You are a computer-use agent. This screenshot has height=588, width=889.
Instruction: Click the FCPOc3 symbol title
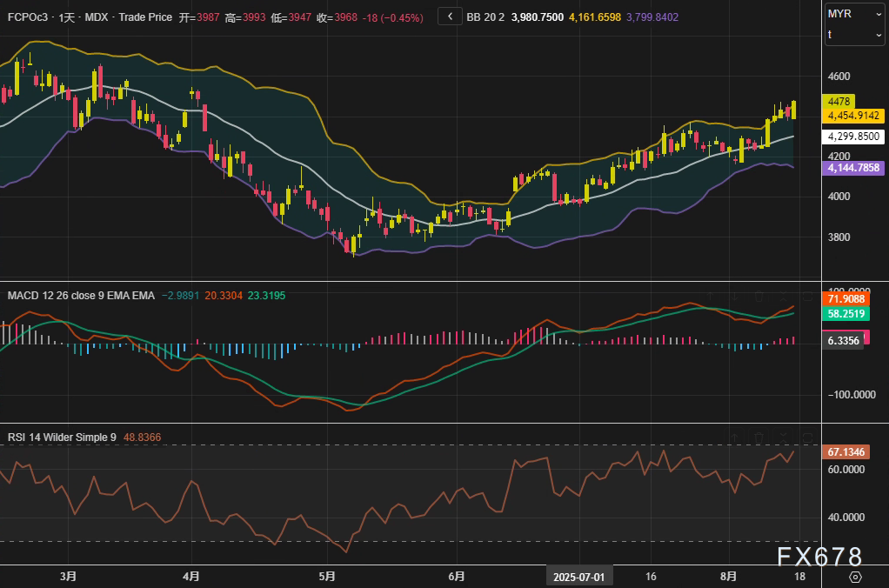coord(27,17)
